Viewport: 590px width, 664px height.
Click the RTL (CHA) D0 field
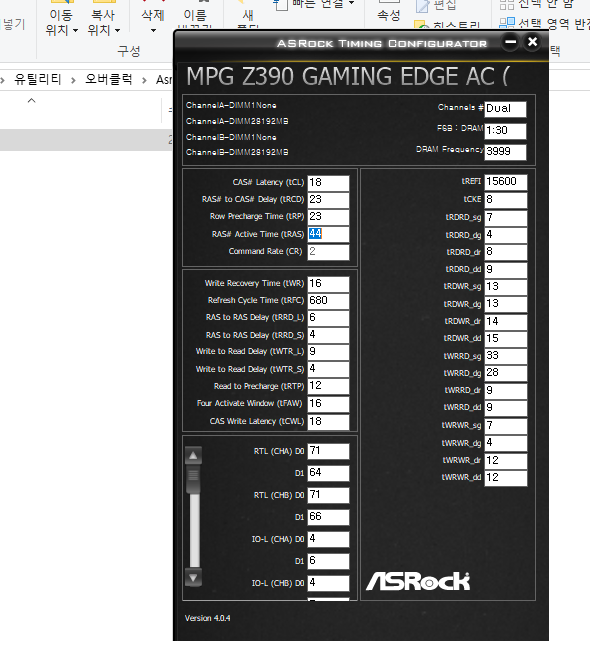point(328,451)
